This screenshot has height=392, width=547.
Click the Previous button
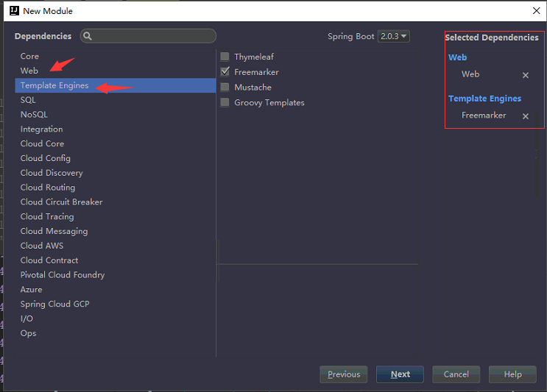point(344,374)
